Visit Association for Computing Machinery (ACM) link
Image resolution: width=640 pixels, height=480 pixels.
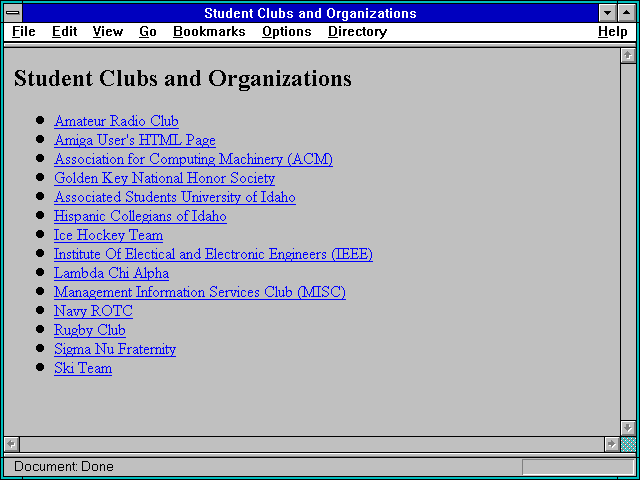click(193, 159)
